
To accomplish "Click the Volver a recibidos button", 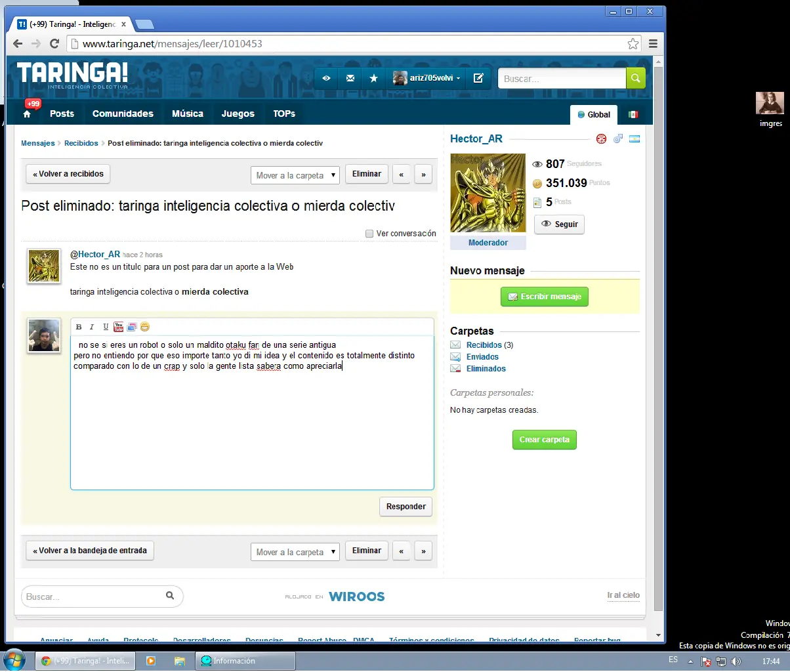I will point(68,174).
